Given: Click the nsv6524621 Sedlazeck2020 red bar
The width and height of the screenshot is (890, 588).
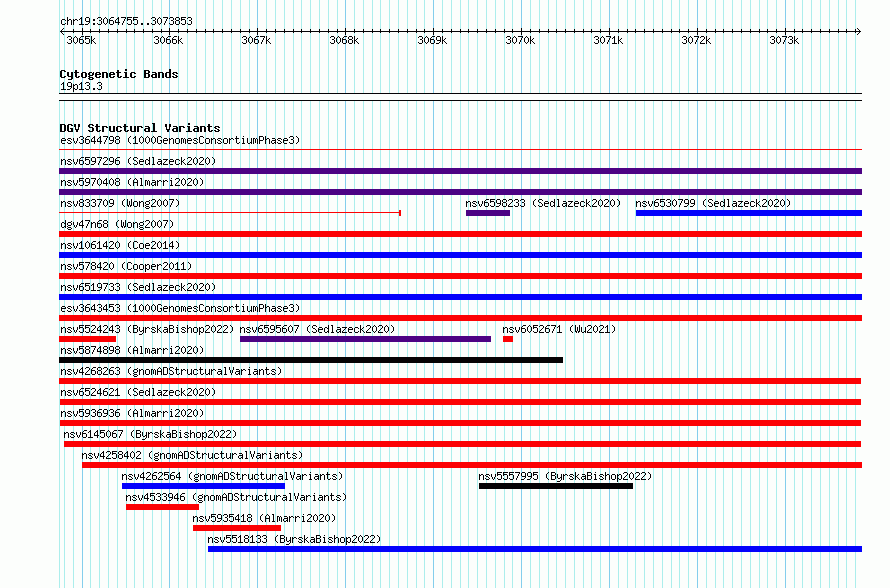Looking at the screenshot, I should point(460,402).
